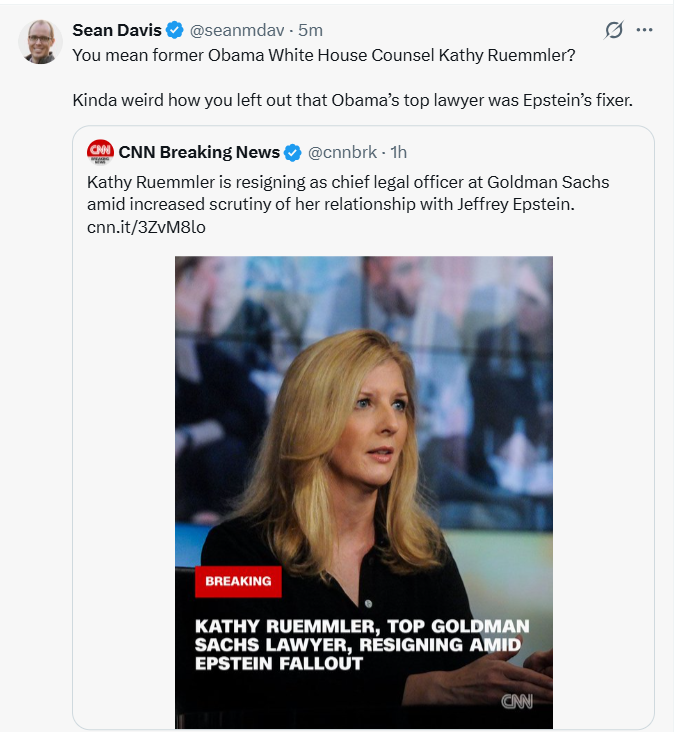Open the Kathy Ruemmler photo in the quoted tweet

pos(364,420)
